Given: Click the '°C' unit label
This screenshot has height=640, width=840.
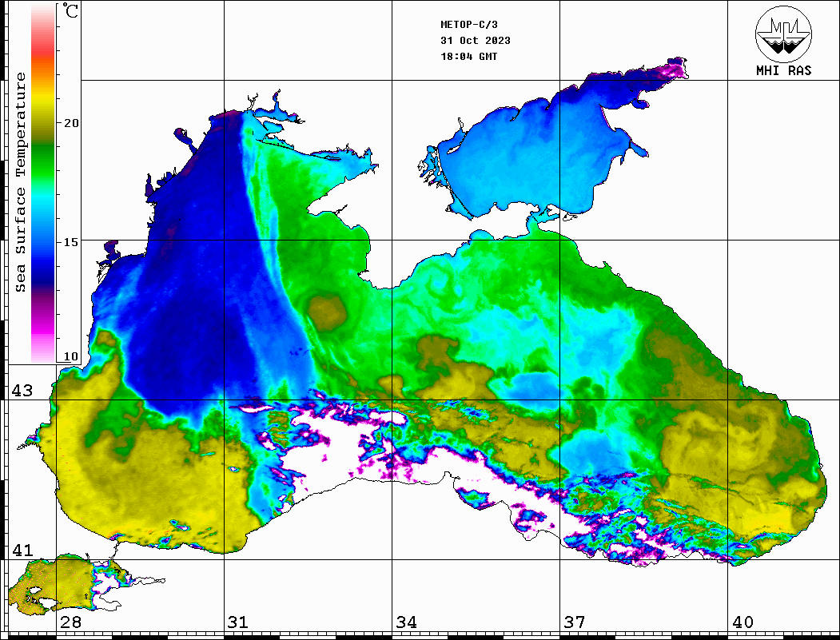Looking at the screenshot, I should 70,11.
